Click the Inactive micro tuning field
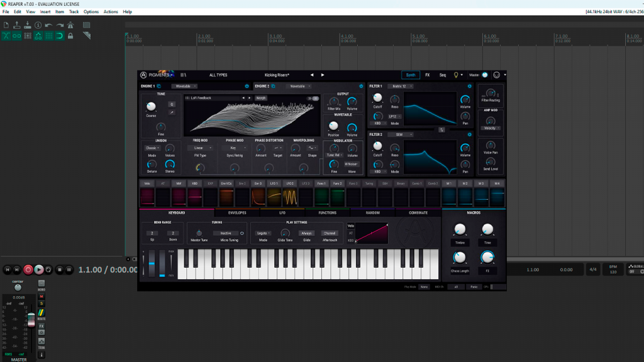The image size is (644, 362). click(226, 233)
